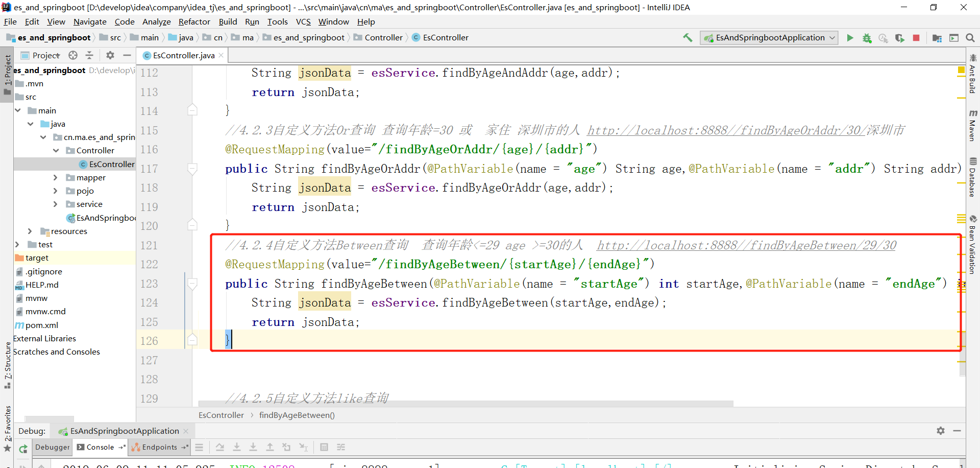Image resolution: width=980 pixels, height=468 pixels.
Task: Open the run configuration dropdown EsAndSpringbootApplication
Action: click(x=769, y=38)
